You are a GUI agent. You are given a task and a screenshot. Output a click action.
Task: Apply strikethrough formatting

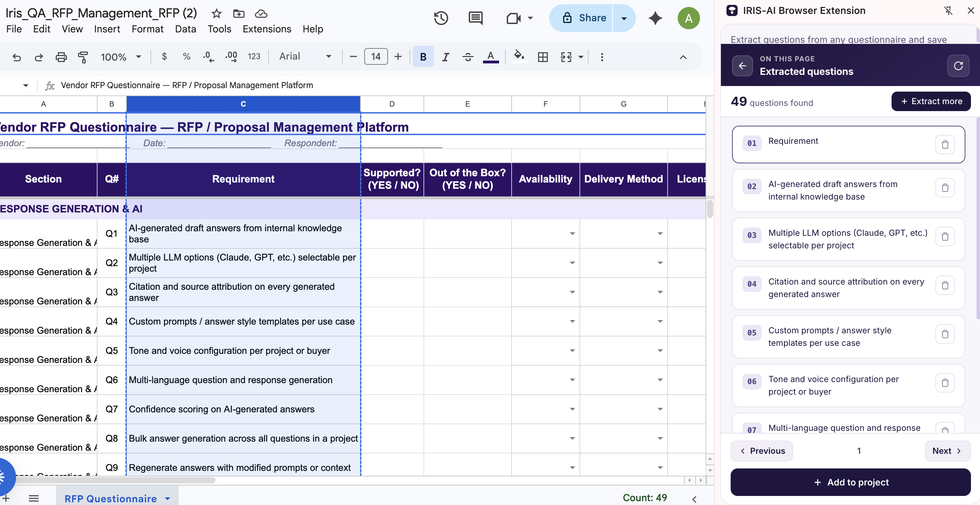(x=468, y=57)
